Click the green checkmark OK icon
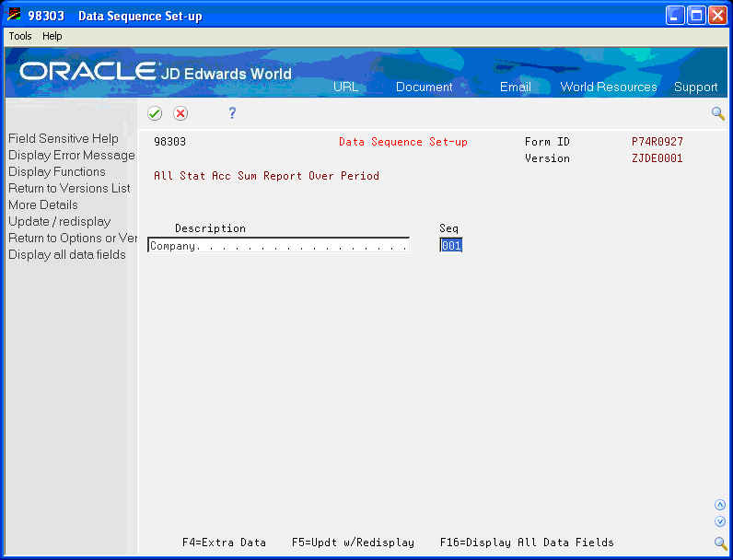The image size is (733, 560). pos(155,113)
